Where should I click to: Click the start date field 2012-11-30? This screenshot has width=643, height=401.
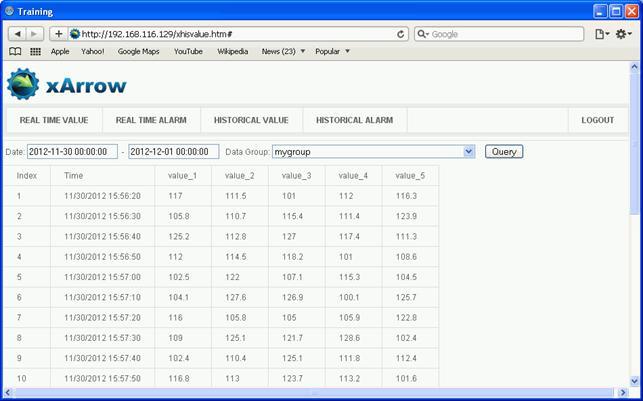click(72, 152)
